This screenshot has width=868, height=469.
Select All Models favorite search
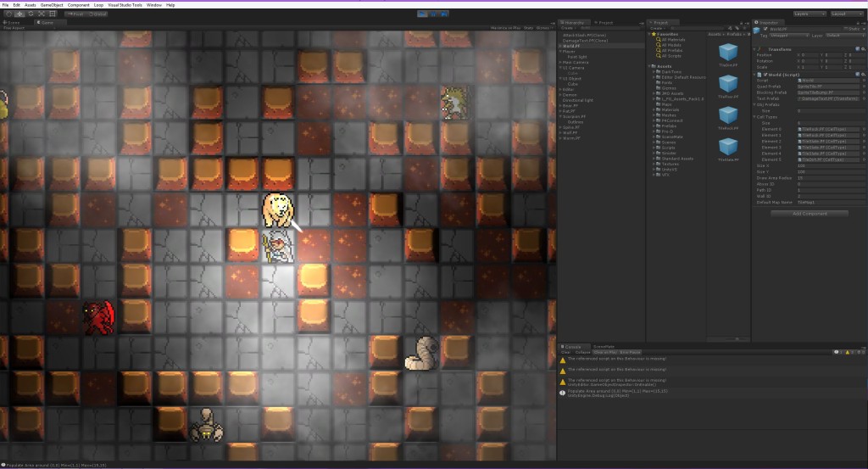click(x=669, y=45)
